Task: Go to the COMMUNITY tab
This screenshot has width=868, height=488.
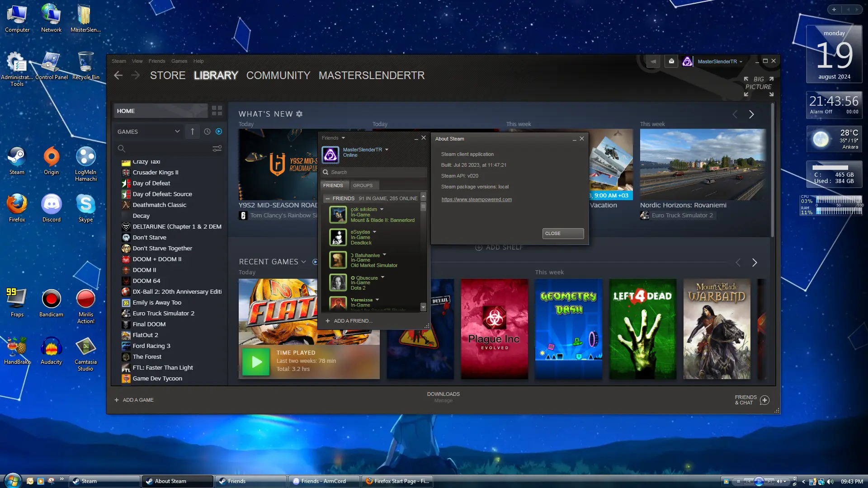Action: click(x=278, y=75)
